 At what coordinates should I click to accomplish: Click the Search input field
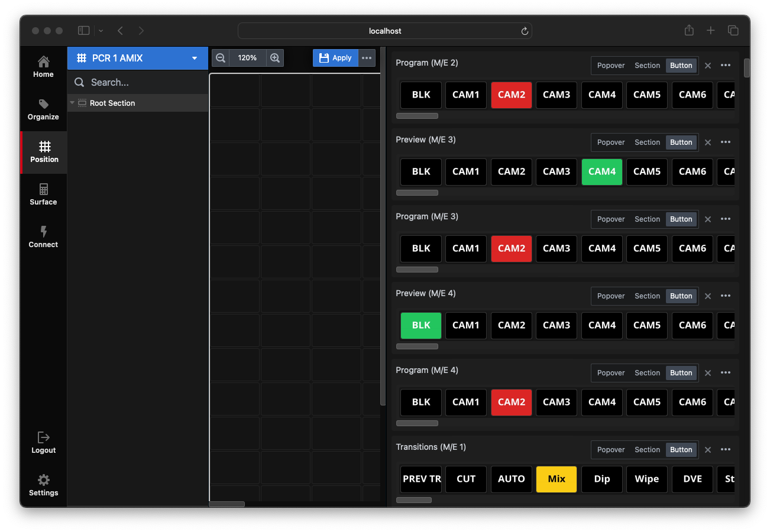click(x=138, y=82)
